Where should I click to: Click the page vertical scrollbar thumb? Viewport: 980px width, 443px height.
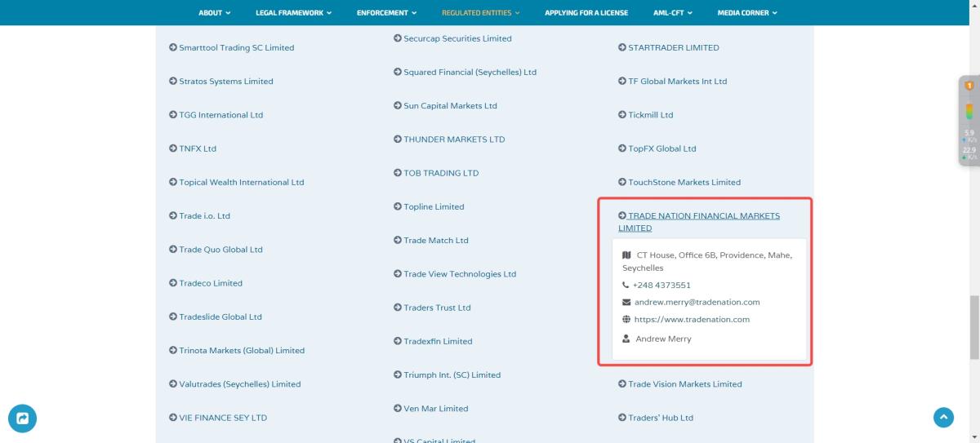tap(974, 327)
